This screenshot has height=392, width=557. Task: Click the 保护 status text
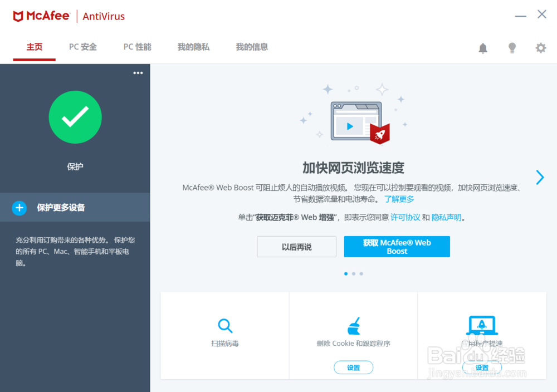click(x=75, y=166)
